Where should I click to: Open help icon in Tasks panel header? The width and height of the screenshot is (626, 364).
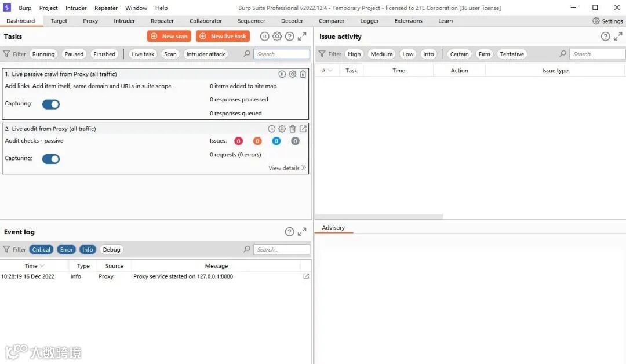289,37
